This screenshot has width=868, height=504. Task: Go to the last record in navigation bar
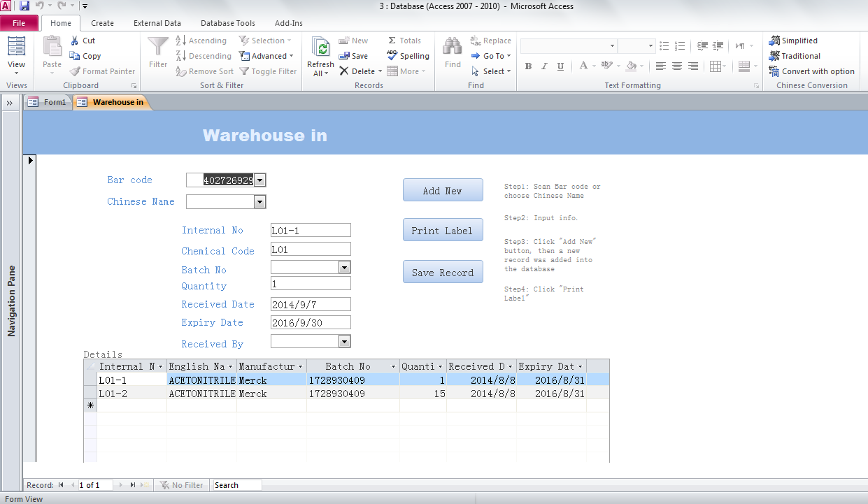(133, 485)
